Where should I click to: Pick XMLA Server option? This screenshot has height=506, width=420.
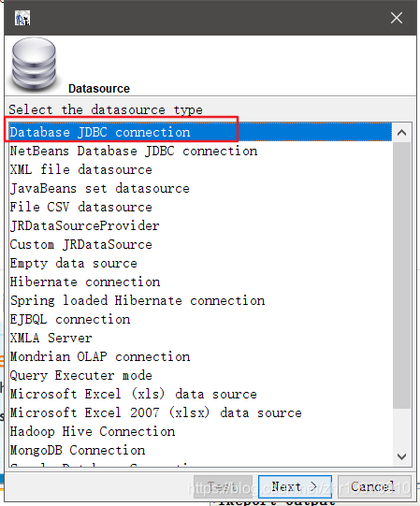tap(200, 338)
